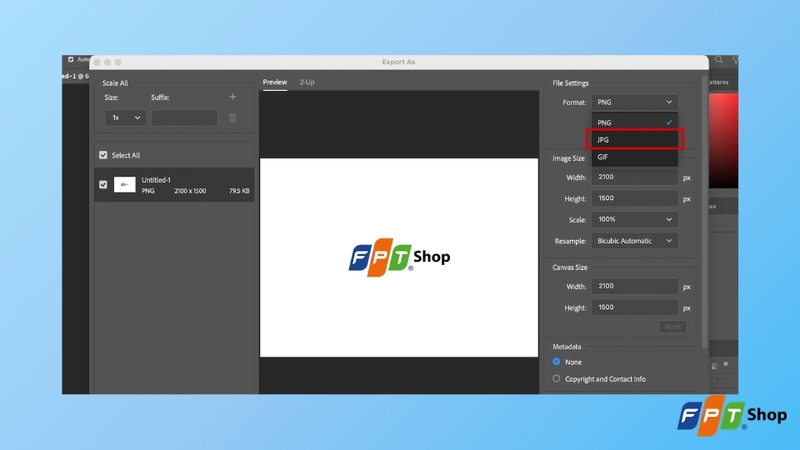Open the Resample Bicubic Automatic dropdown
Screen dimensions: 800x450
coord(635,241)
